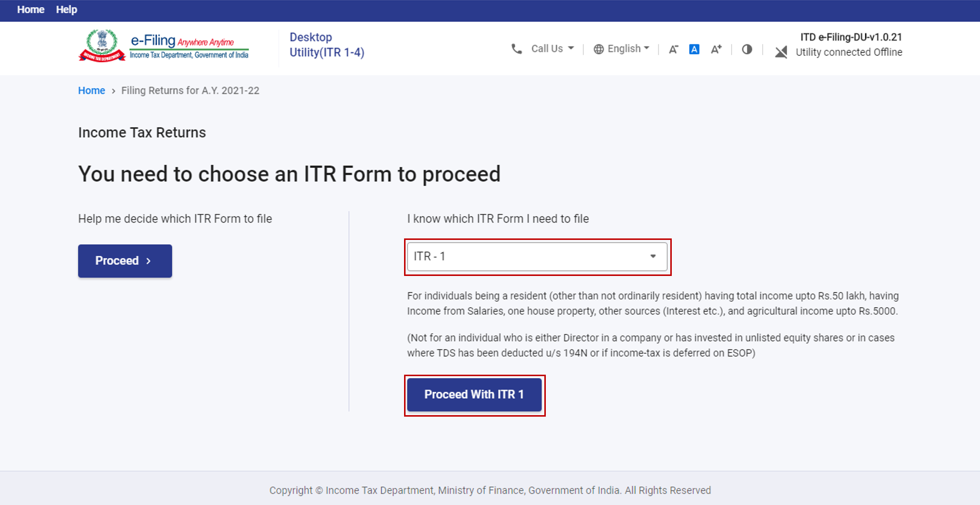This screenshot has width=980, height=505.
Task: Click the breadcrumb separator chevron
Action: (x=113, y=91)
